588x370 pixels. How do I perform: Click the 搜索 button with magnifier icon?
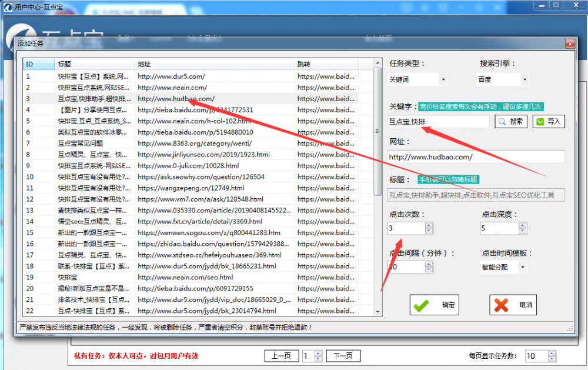[x=511, y=122]
